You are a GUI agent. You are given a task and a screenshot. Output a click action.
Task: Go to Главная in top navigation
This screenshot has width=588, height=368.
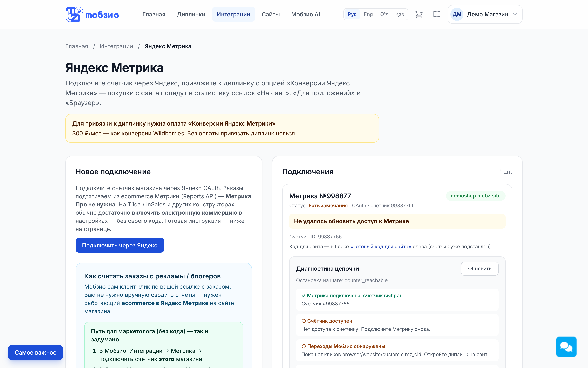tap(154, 14)
